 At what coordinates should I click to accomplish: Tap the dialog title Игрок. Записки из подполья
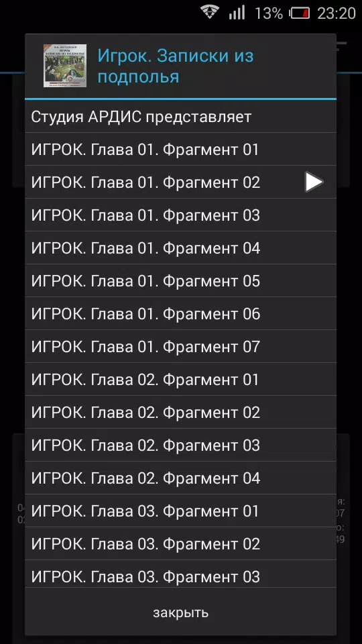click(176, 66)
